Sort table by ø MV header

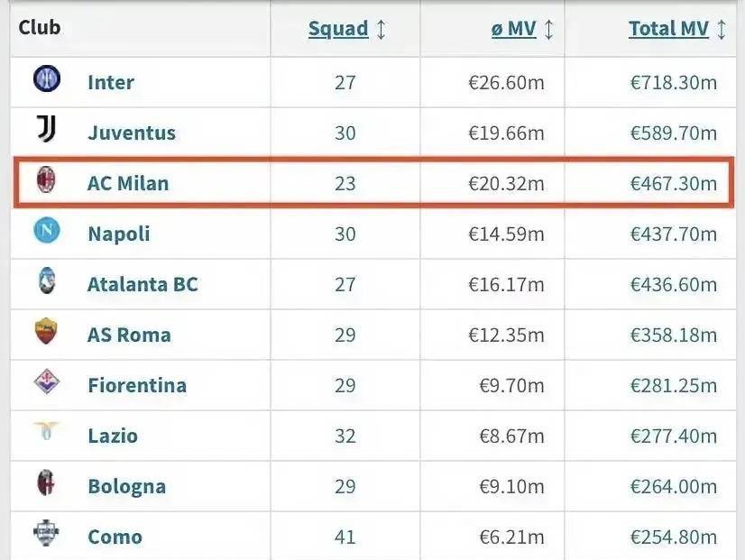pyautogui.click(x=513, y=29)
